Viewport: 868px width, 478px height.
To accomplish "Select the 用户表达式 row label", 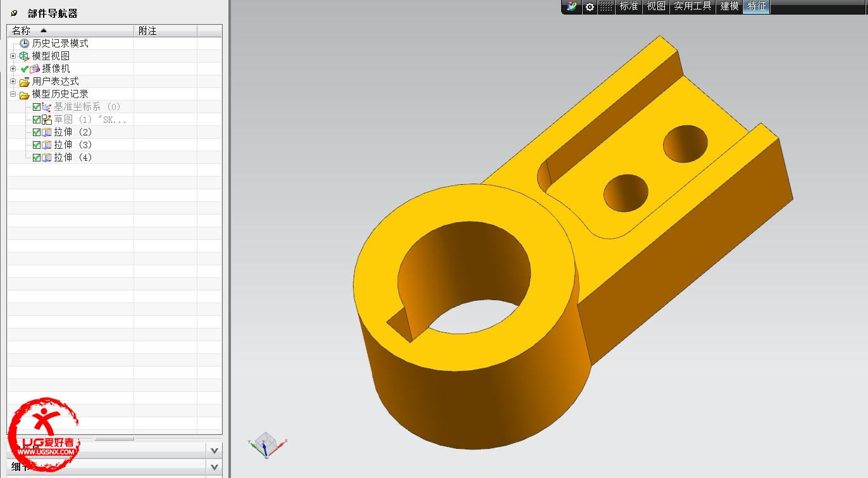I will (x=56, y=81).
